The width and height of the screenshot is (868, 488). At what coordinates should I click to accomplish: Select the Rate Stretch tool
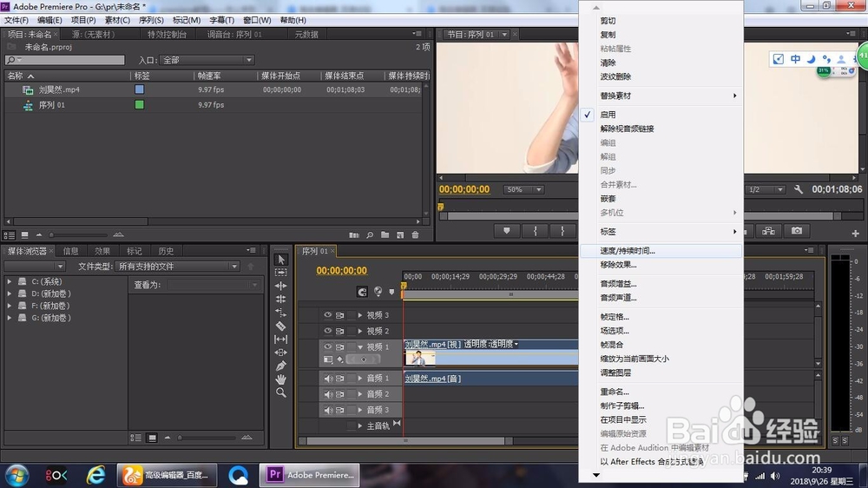(280, 313)
